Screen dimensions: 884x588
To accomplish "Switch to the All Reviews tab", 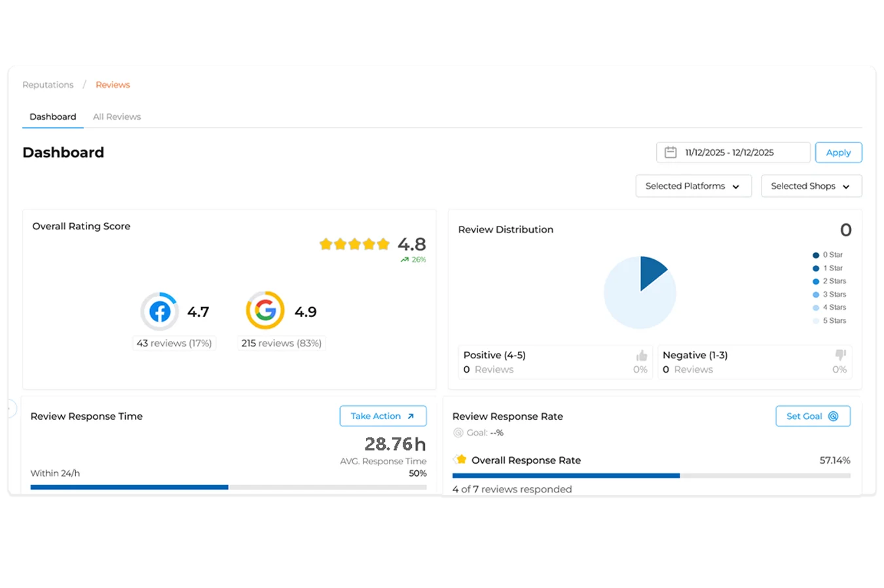I will (x=117, y=117).
